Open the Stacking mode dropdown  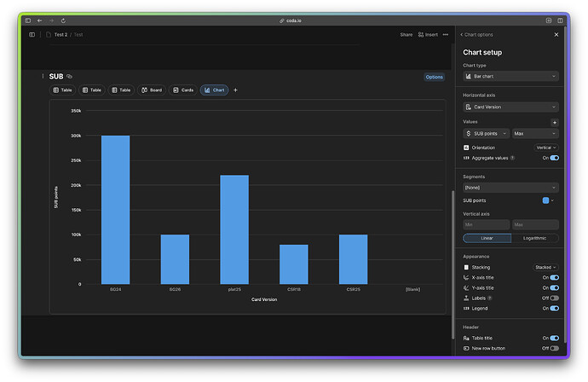pyautogui.click(x=545, y=267)
